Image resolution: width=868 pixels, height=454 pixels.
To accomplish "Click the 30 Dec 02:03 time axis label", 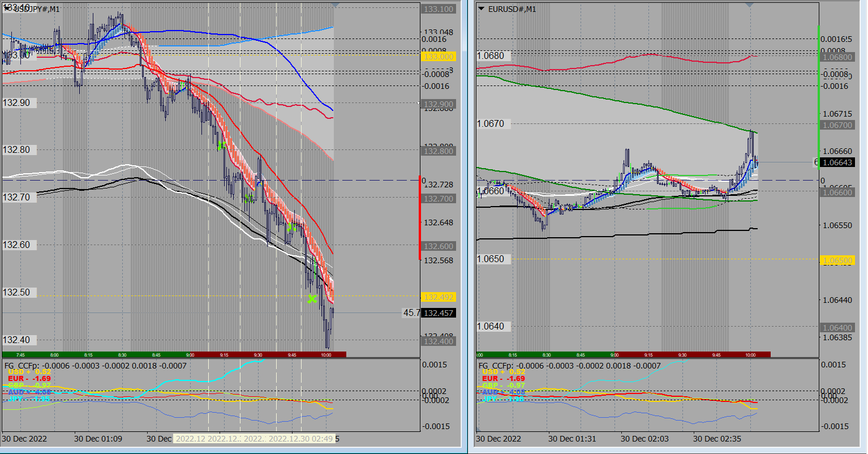I will click(645, 439).
